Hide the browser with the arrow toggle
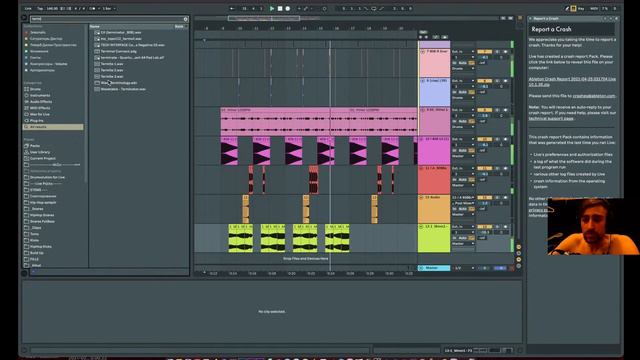640x360 pixels. tap(24, 18)
